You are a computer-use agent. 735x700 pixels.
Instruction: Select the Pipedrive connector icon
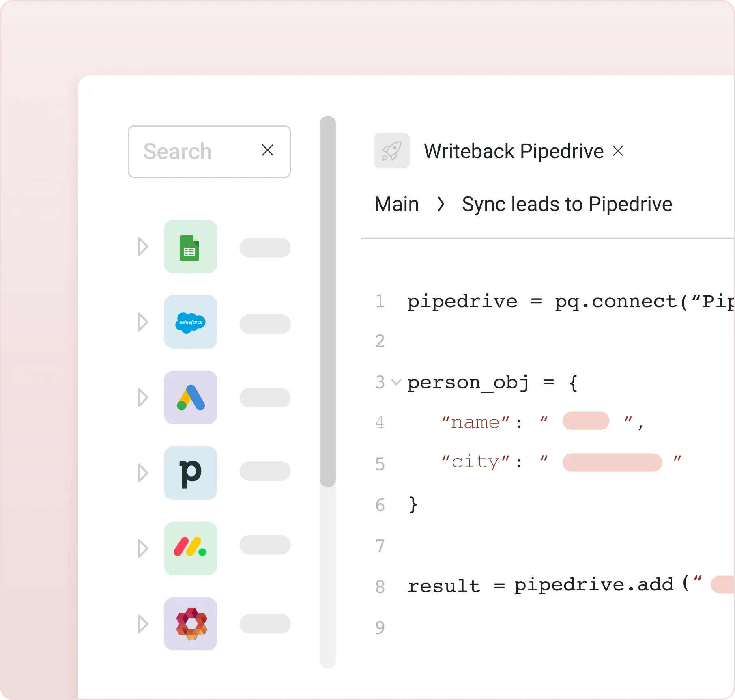tap(190, 473)
